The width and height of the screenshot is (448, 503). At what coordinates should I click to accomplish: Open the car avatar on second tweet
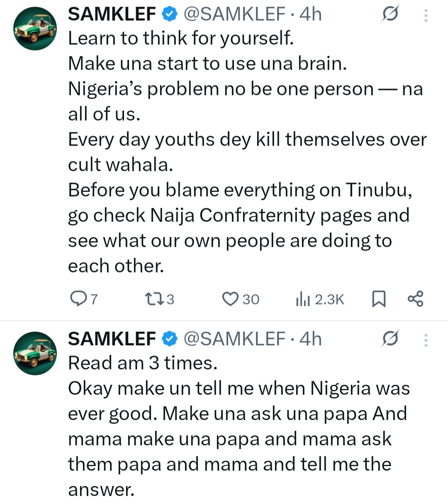click(35, 353)
